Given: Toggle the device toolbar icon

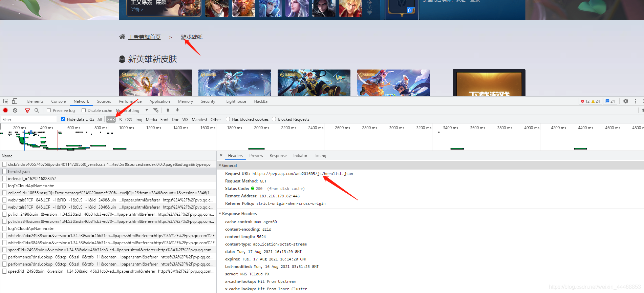Looking at the screenshot, I should (15, 101).
